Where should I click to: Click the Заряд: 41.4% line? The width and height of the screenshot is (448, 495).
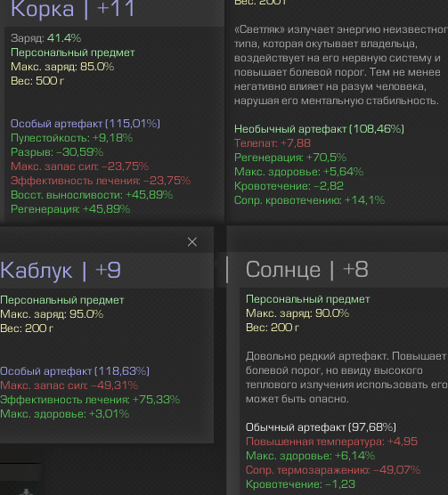pos(46,38)
